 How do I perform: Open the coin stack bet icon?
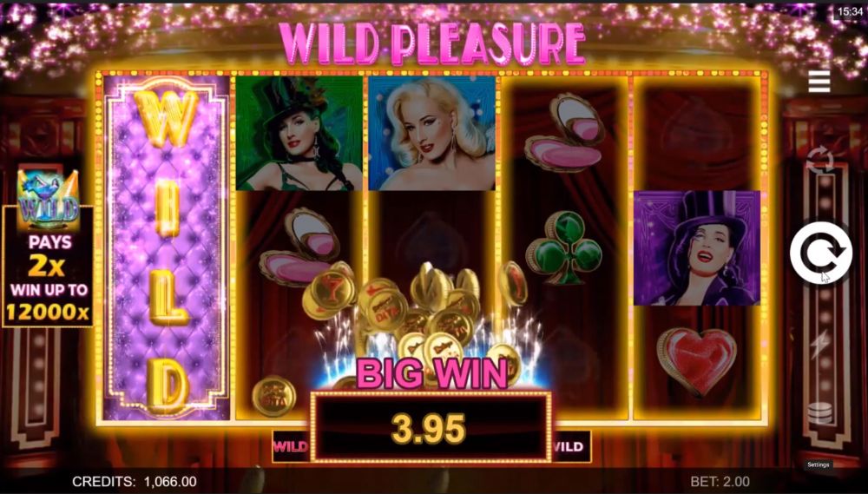[820, 413]
